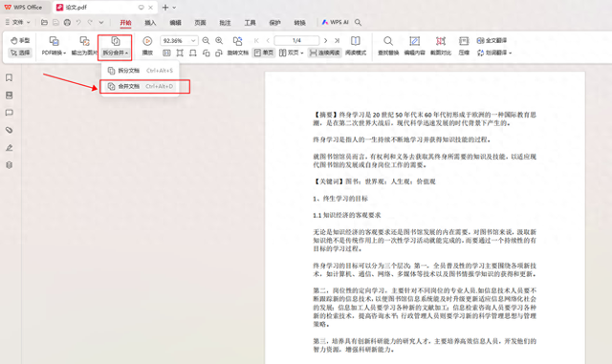Switch to the 批注 ribbon tab
The height and width of the screenshot is (364, 612).
click(x=226, y=23)
